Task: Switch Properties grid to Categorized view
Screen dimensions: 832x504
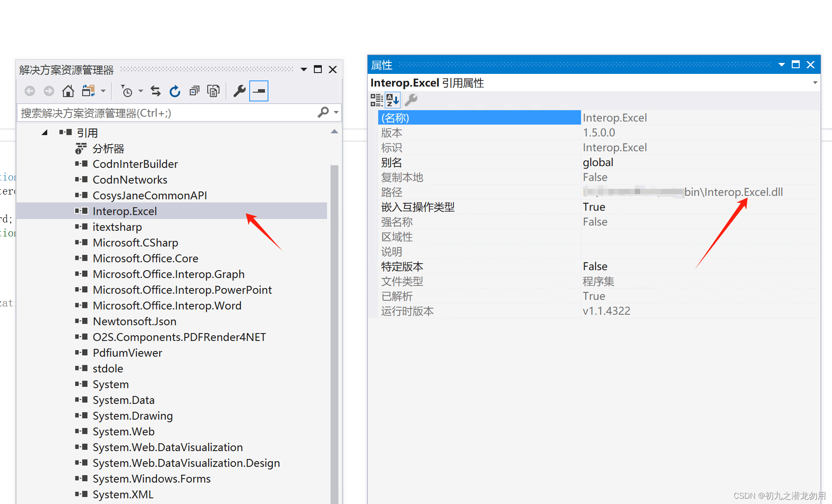Action: (376, 100)
